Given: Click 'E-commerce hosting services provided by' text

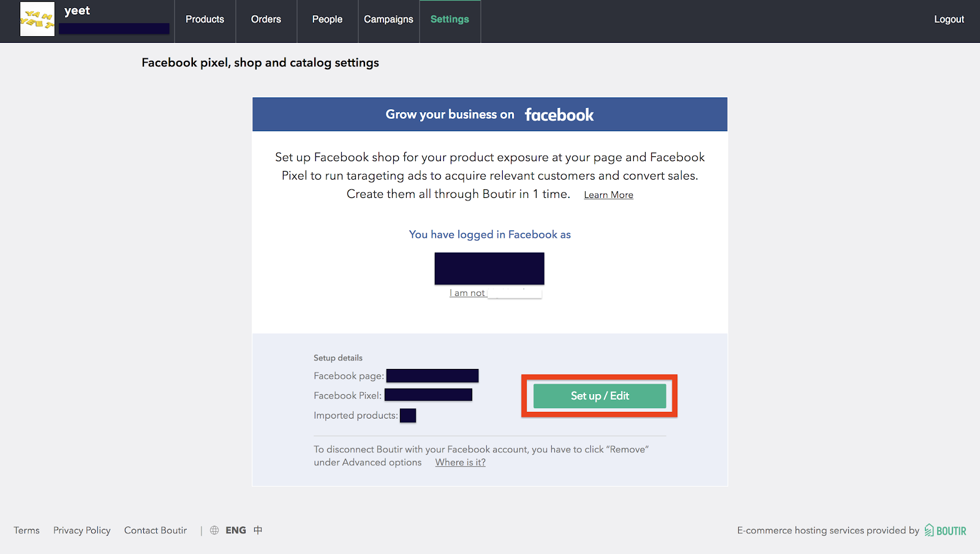Looking at the screenshot, I should [x=828, y=531].
